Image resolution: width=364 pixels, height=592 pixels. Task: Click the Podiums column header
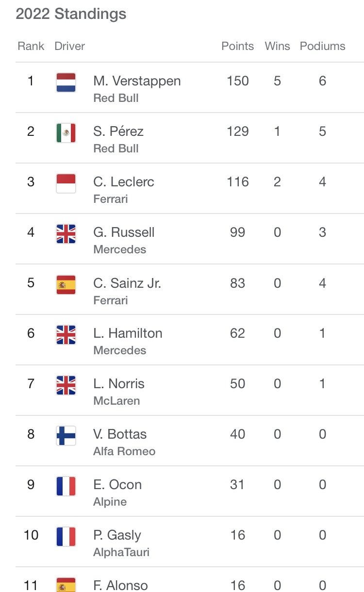pyautogui.click(x=323, y=46)
